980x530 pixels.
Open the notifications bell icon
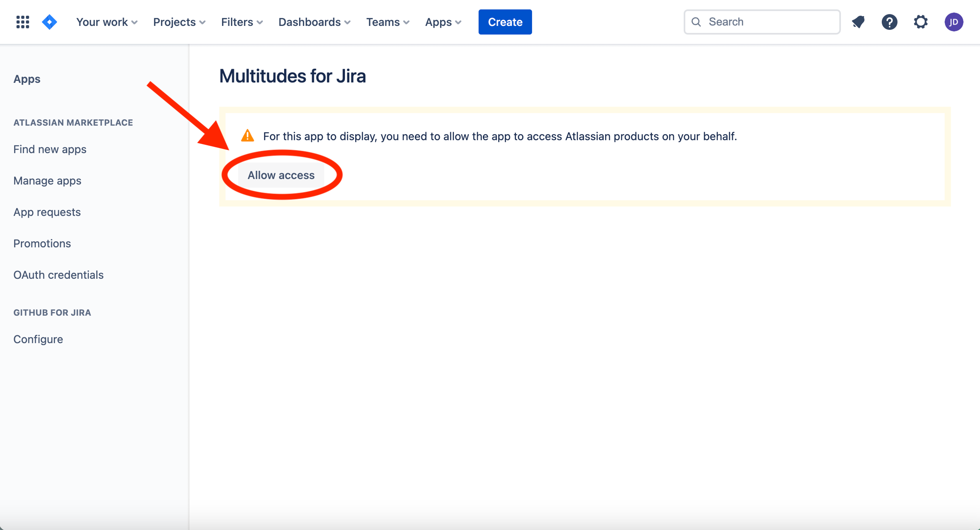pos(858,22)
